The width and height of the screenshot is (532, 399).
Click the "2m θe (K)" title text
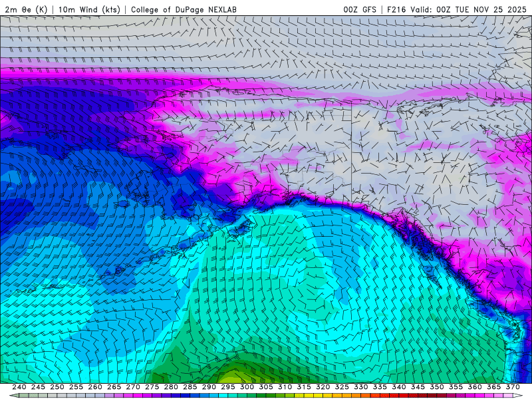coord(26,9)
